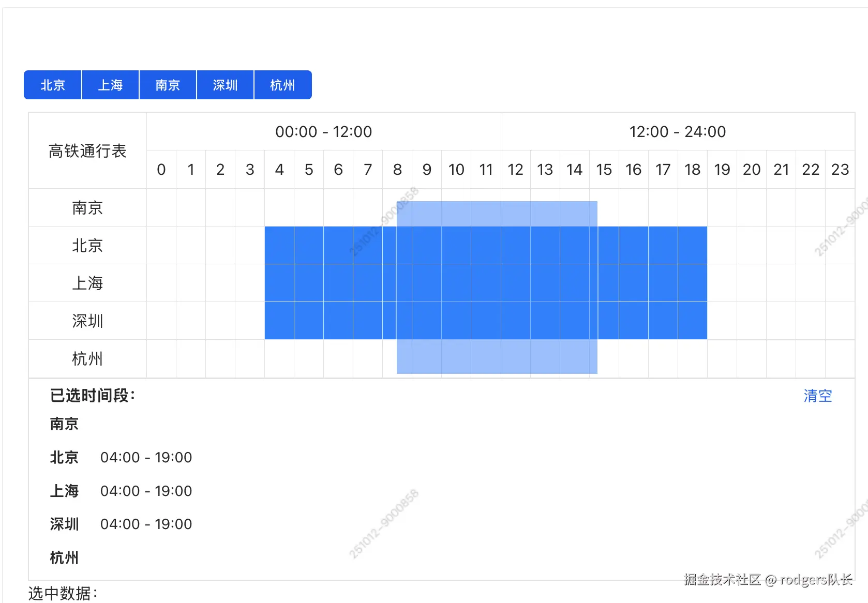
Task: Toggle 北京 row cell at hour 4
Action: coord(279,245)
